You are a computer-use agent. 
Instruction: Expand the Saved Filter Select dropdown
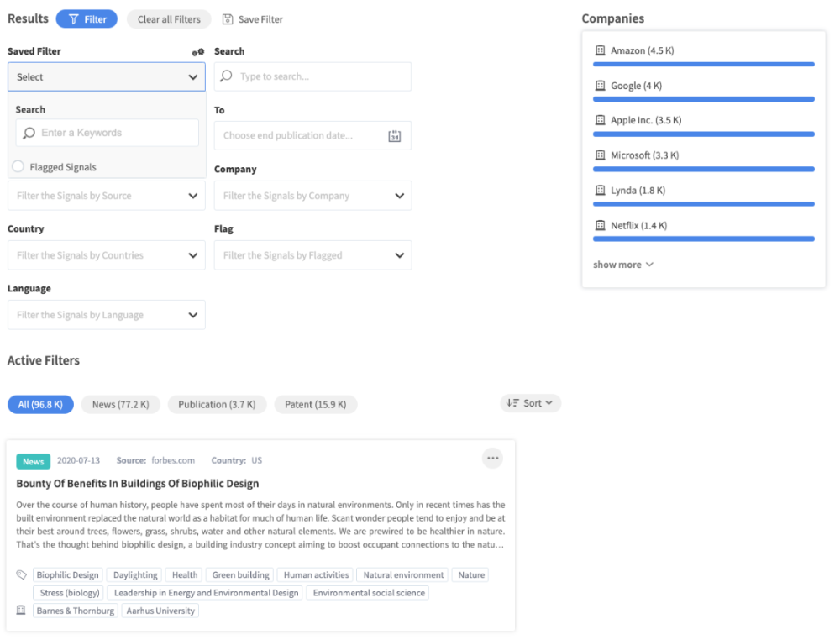[106, 77]
